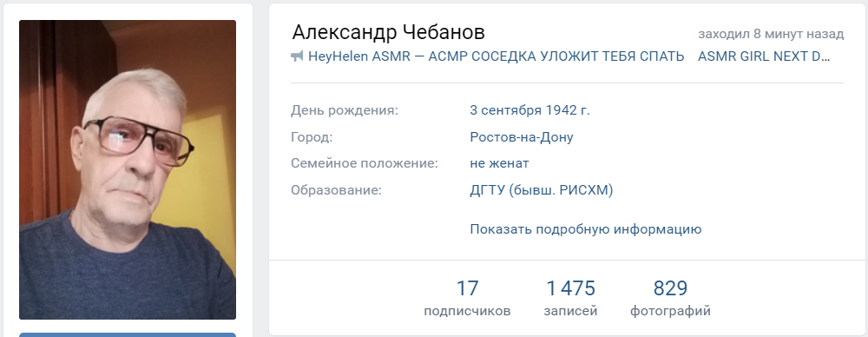Image resolution: width=868 pixels, height=337 pixels.
Task: Click the 'Город:' field label
Action: 312,137
